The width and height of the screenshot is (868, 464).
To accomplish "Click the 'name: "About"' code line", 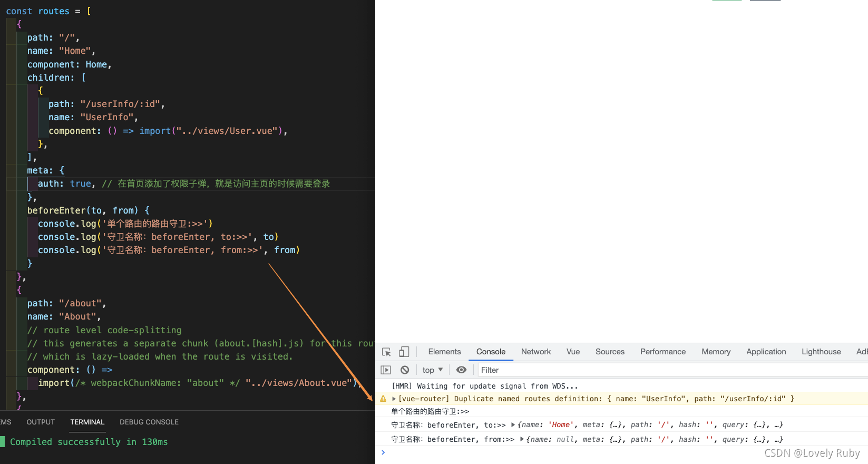I will coord(64,316).
